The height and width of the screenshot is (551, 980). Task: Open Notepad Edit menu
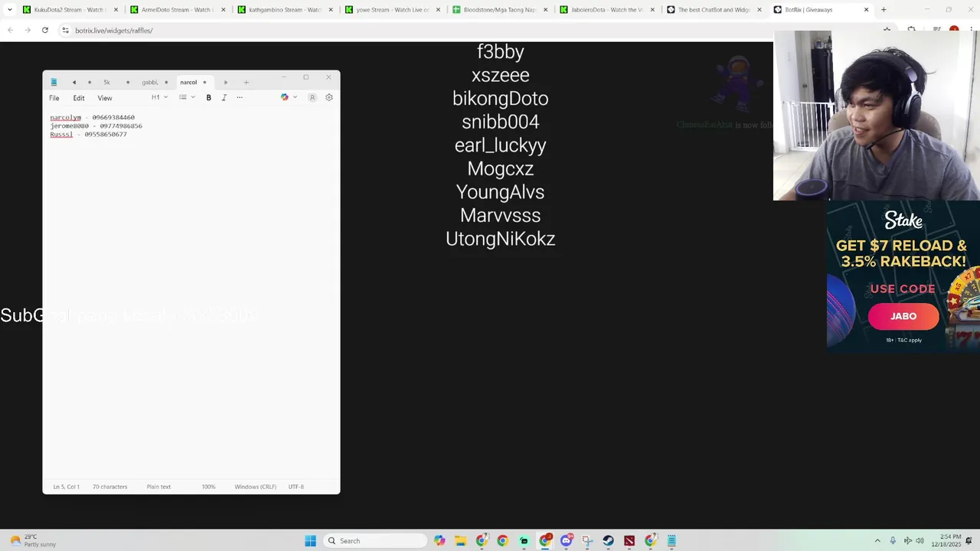[x=79, y=98]
